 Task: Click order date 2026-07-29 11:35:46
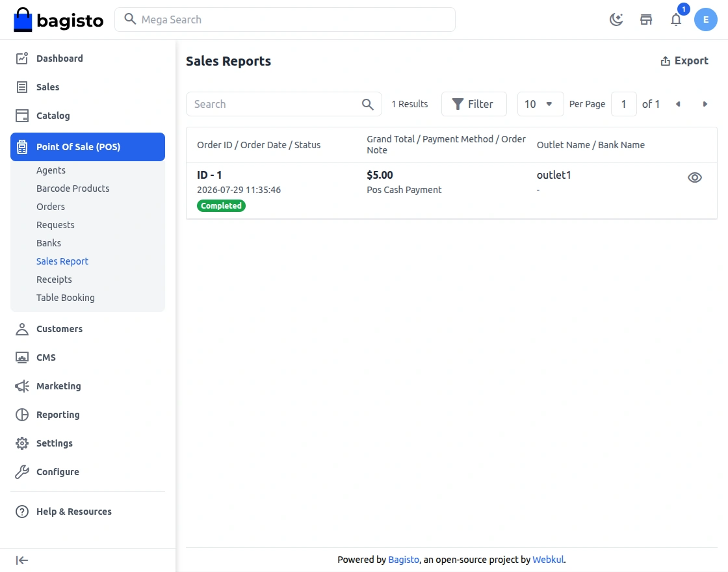(x=239, y=190)
